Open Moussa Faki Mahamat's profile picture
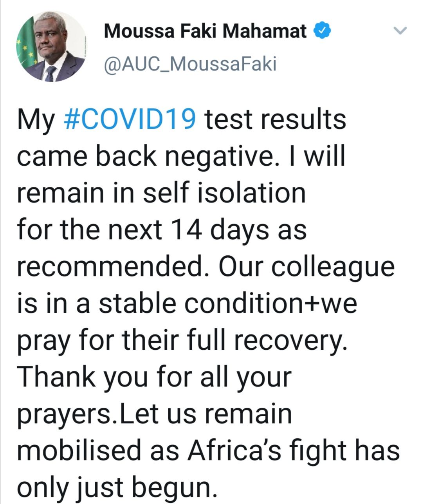422x504 pixels. 51,46
